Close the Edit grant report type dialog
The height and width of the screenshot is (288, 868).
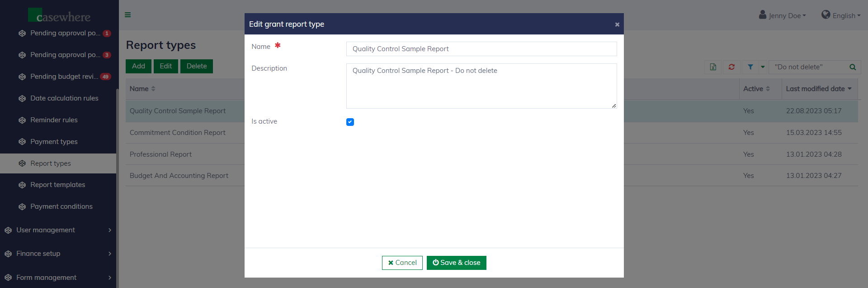point(617,24)
